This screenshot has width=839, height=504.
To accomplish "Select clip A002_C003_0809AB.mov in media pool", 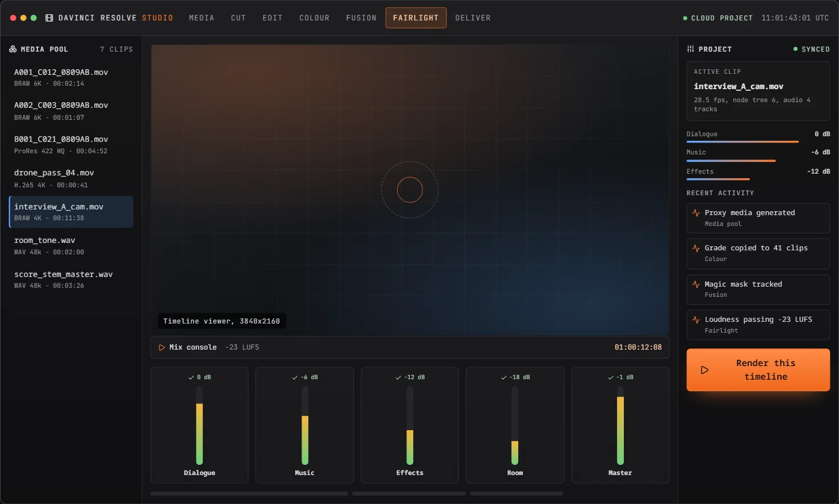I will point(71,111).
